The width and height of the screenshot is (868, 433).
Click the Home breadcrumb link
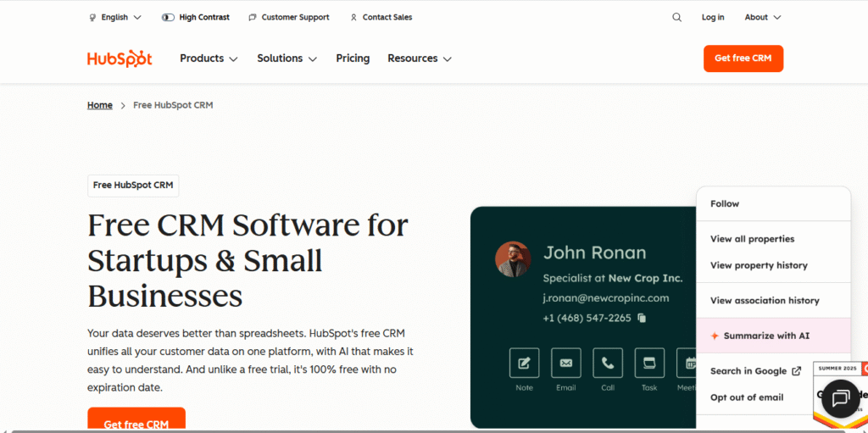click(99, 105)
